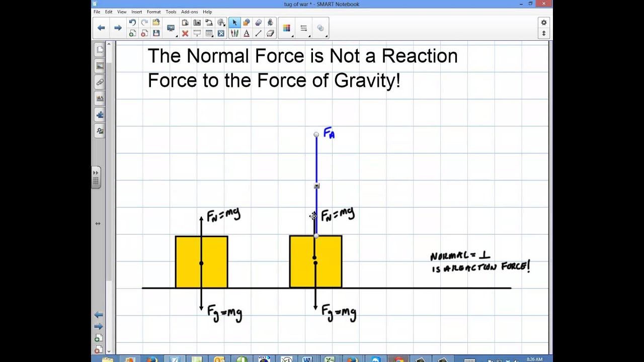
Task: Open the transparency settings
Action: tap(321, 29)
